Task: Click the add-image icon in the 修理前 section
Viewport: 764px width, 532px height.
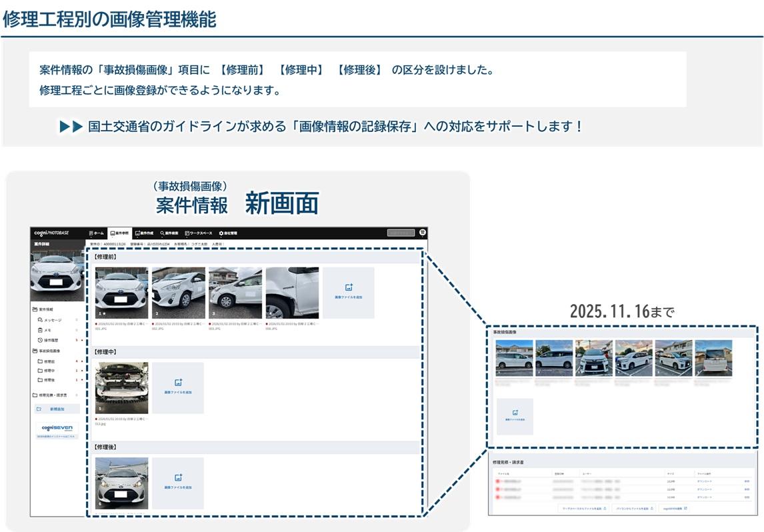Action: point(348,288)
